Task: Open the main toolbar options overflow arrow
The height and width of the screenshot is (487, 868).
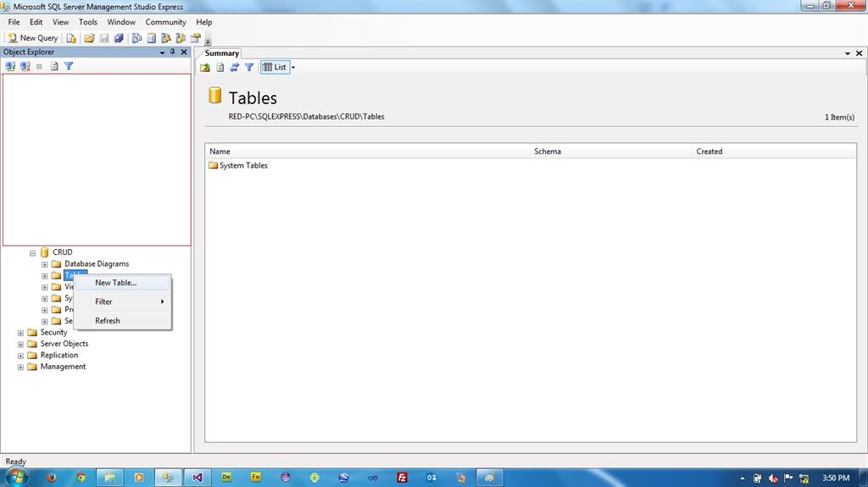Action: [x=209, y=41]
